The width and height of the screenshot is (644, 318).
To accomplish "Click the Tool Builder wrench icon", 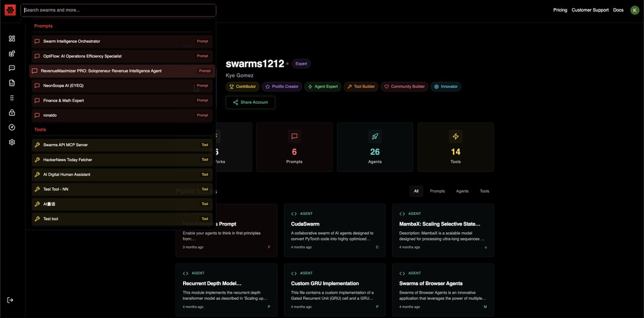I will [x=349, y=86].
